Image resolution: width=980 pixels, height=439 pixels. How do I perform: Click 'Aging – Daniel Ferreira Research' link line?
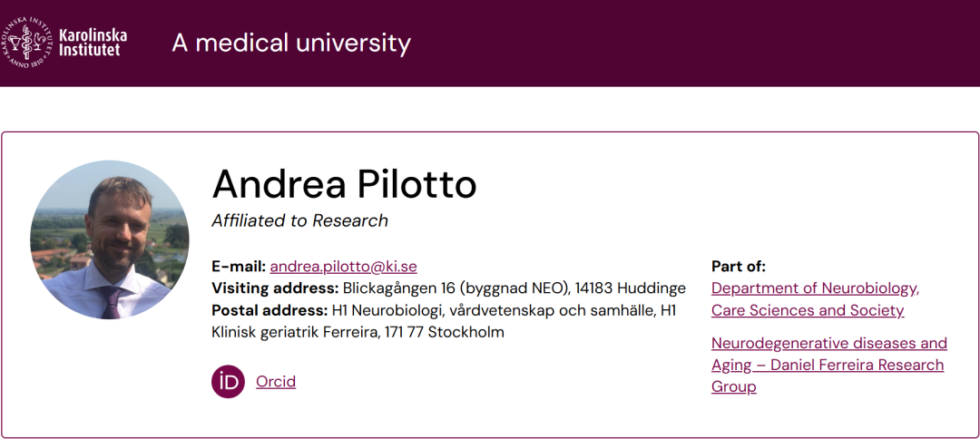(x=828, y=365)
